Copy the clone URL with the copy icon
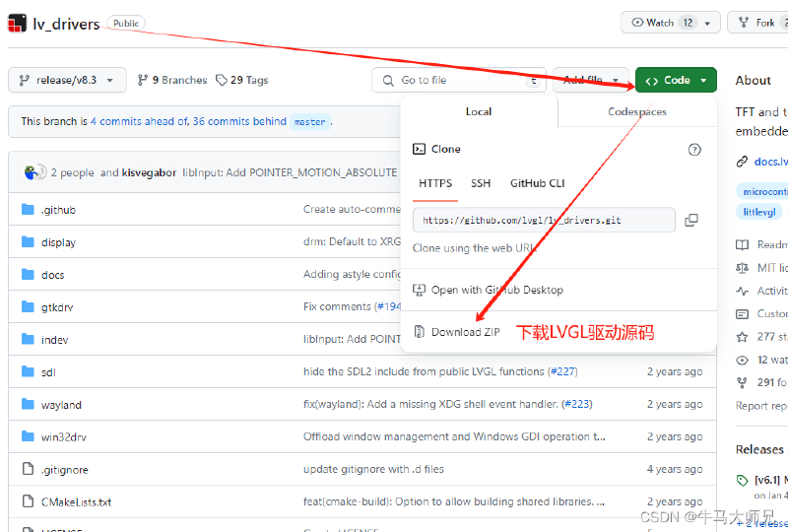Screen dimensions: 788x532 click(x=691, y=220)
